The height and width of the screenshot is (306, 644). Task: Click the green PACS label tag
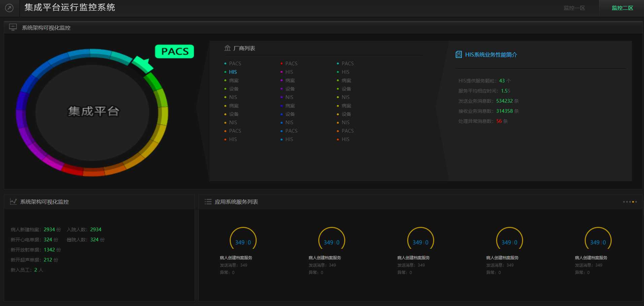coord(174,51)
